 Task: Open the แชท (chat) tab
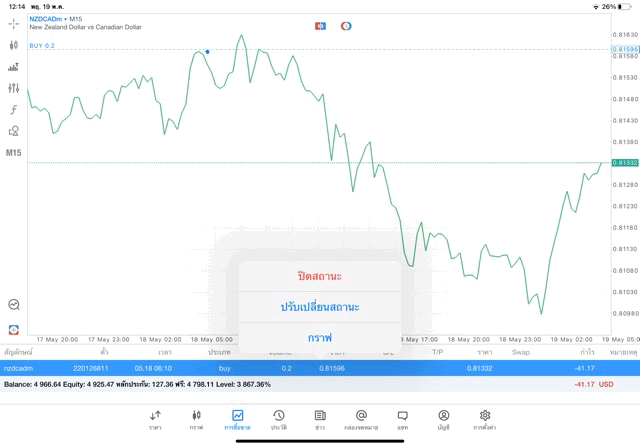point(402,419)
